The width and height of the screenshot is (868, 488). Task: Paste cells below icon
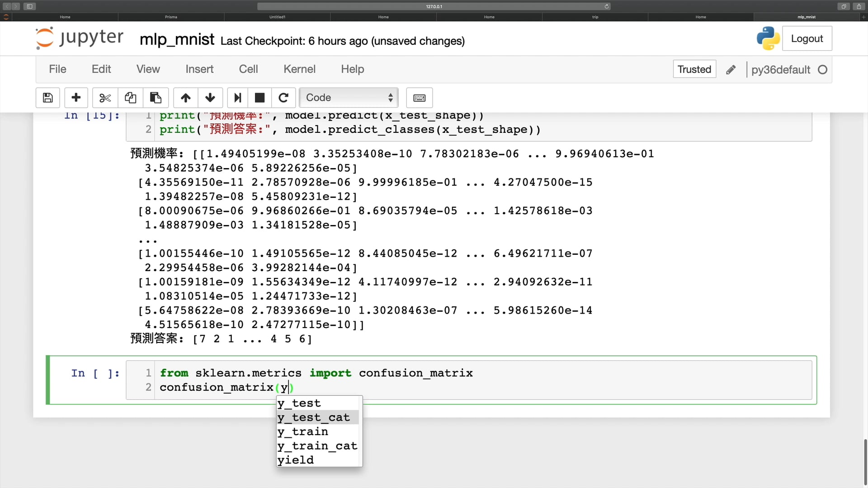coord(156,98)
